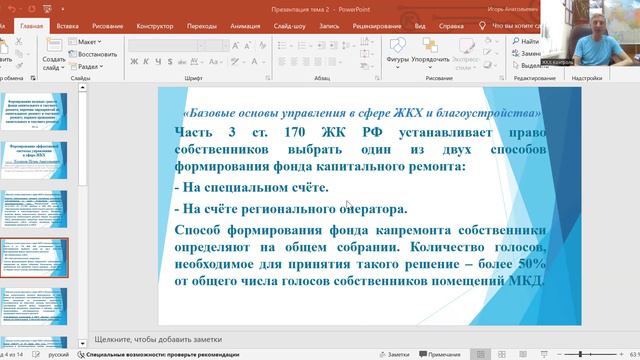Start slideshow from quick access toolbar icon
Image resolution: width=640 pixels, height=360 pixels.
47,9
